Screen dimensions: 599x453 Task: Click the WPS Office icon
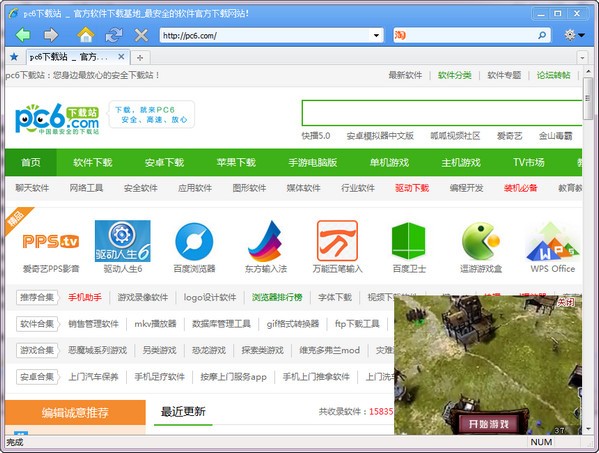tap(552, 241)
